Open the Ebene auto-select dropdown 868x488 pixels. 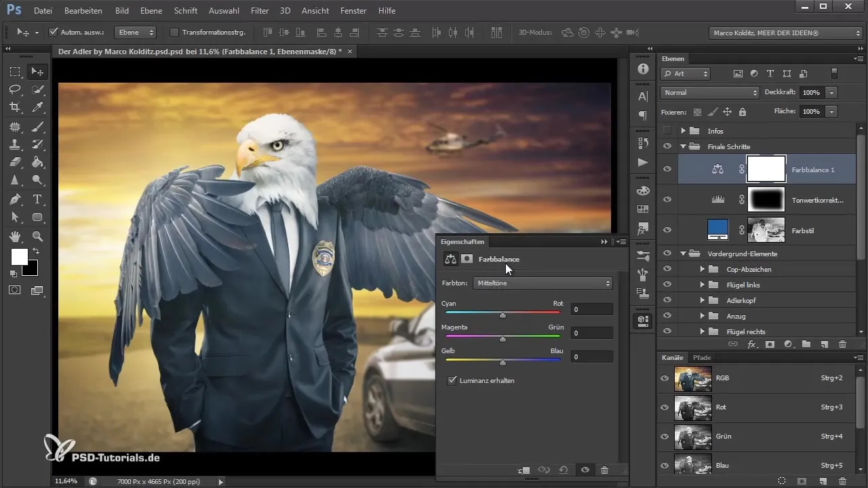click(x=135, y=32)
